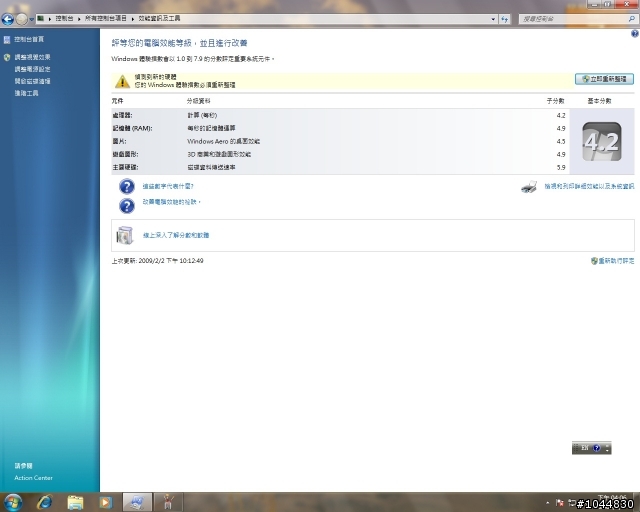Launch Internet Explorer from the taskbar
Screen dimensions: 640x512
44,502
